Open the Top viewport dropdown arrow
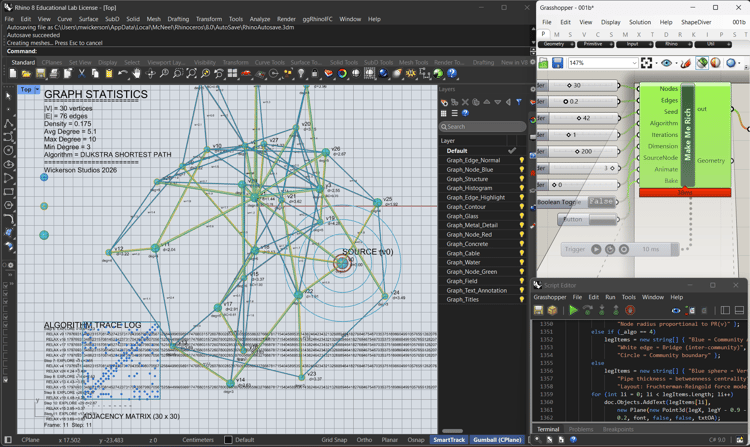This screenshot has width=750, height=447. pos(37,90)
